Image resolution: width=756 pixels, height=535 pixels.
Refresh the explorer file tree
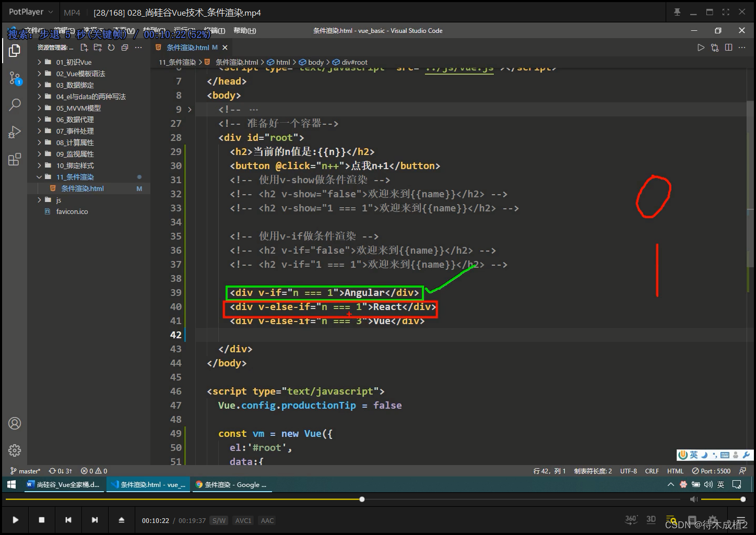tap(111, 47)
